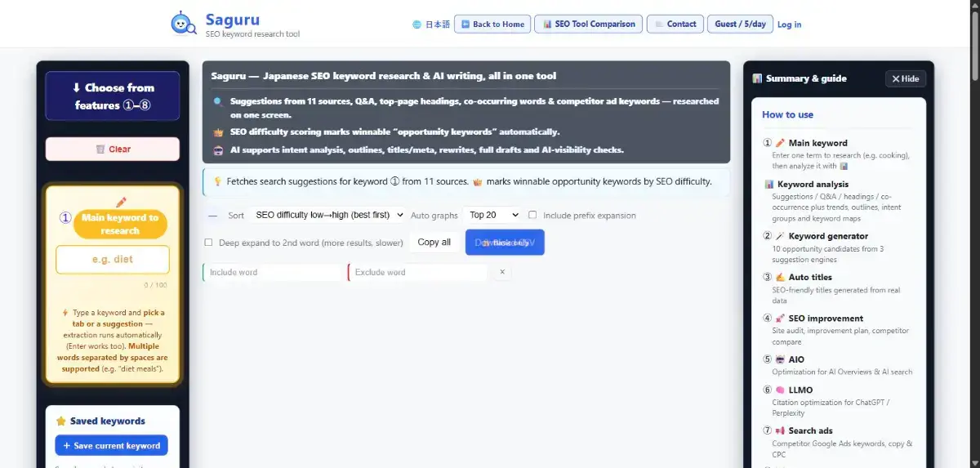980x468 pixels.
Task: Click Save current keyword button
Action: pos(112,446)
